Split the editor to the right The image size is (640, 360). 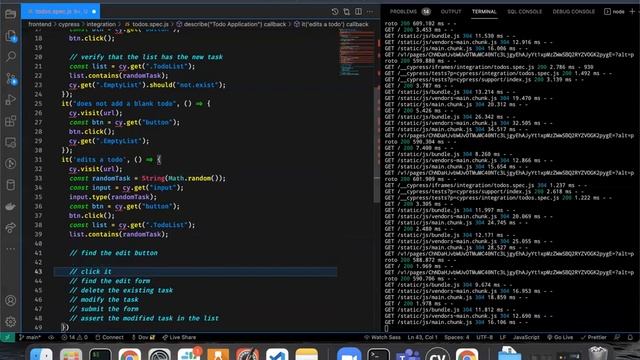click(358, 11)
